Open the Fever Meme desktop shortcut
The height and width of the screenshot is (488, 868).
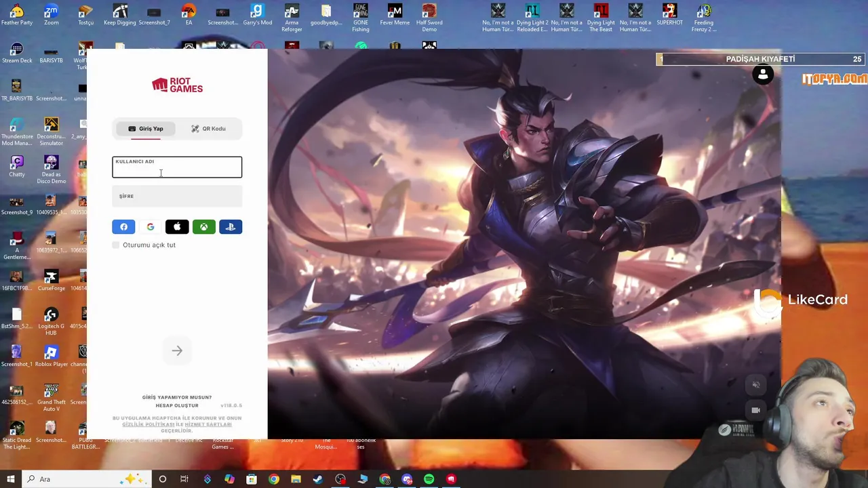[x=395, y=16]
